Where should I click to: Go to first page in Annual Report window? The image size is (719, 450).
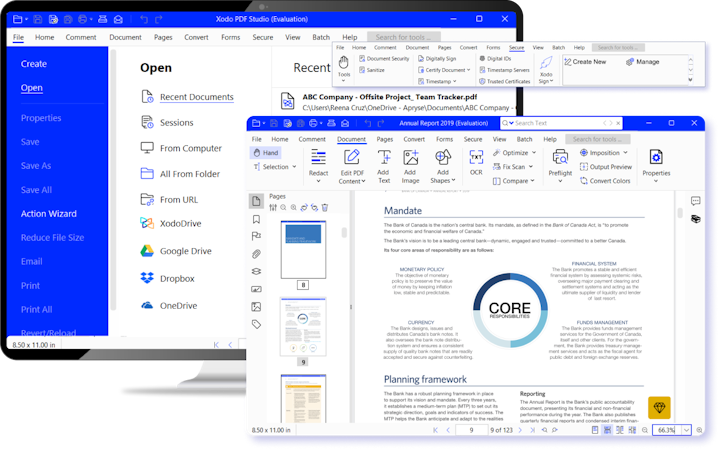pyautogui.click(x=435, y=430)
